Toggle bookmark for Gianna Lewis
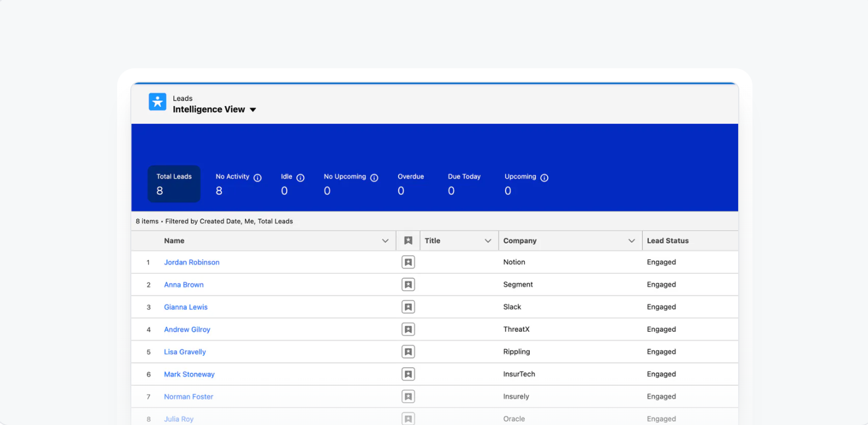The height and width of the screenshot is (425, 868). pyautogui.click(x=408, y=307)
